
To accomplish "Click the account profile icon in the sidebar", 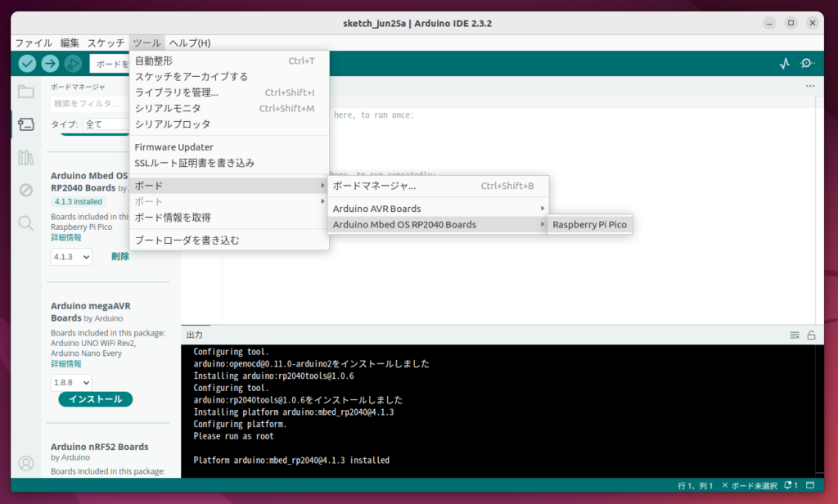I will (25, 463).
